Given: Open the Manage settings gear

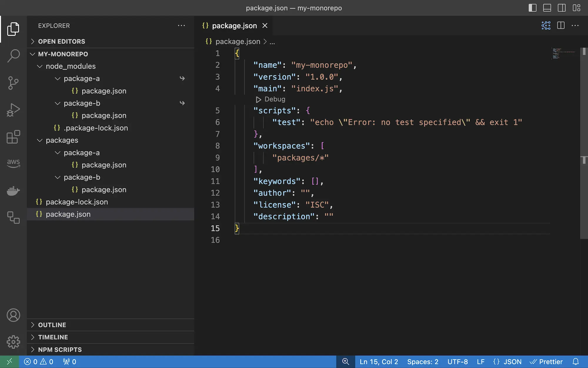Looking at the screenshot, I should tap(13, 342).
